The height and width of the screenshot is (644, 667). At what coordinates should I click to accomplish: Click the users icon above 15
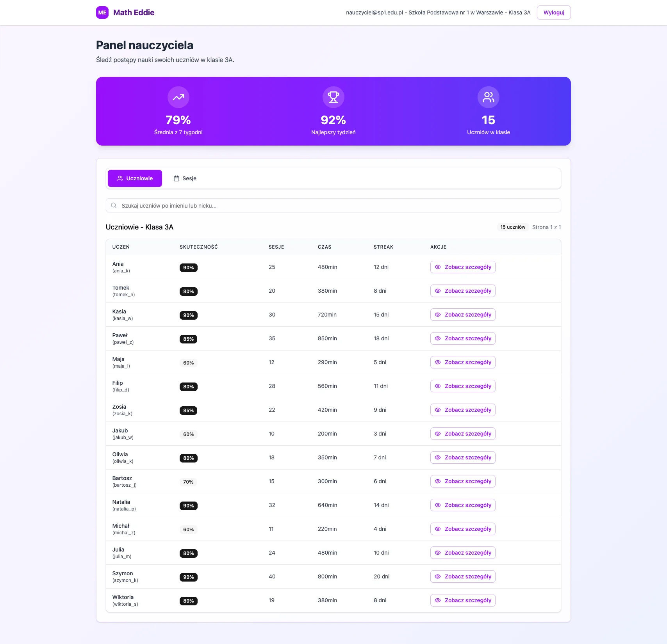(x=488, y=97)
